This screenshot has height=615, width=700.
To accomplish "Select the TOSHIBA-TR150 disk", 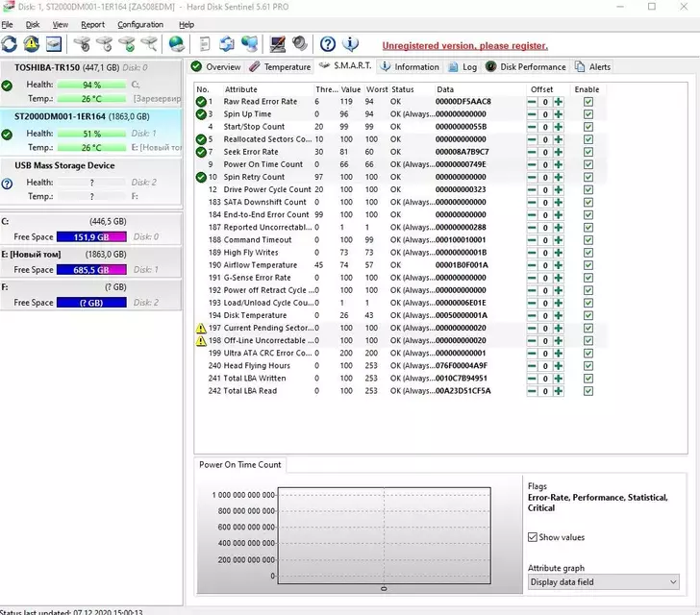I will (x=91, y=83).
